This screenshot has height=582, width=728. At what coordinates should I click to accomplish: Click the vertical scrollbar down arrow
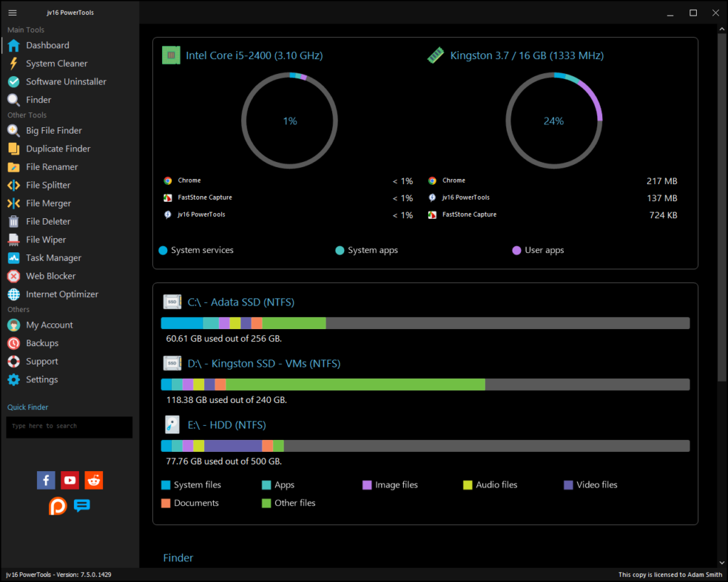pos(722,563)
